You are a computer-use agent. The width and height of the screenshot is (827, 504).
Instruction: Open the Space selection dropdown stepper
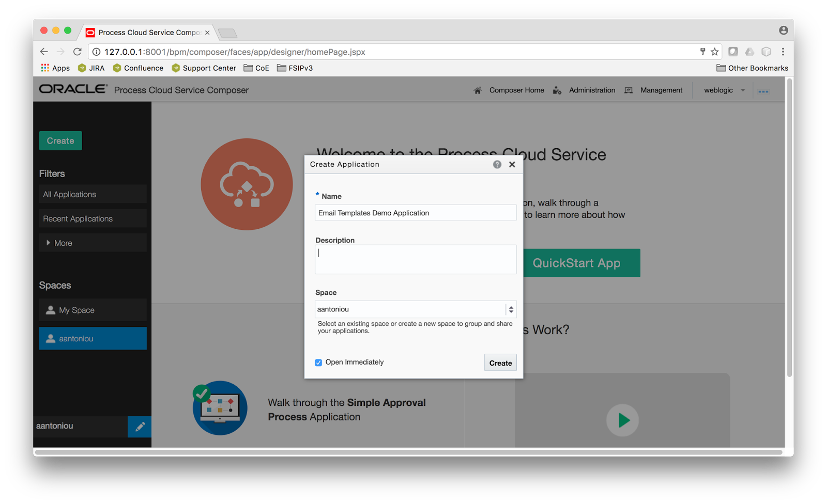(x=511, y=309)
